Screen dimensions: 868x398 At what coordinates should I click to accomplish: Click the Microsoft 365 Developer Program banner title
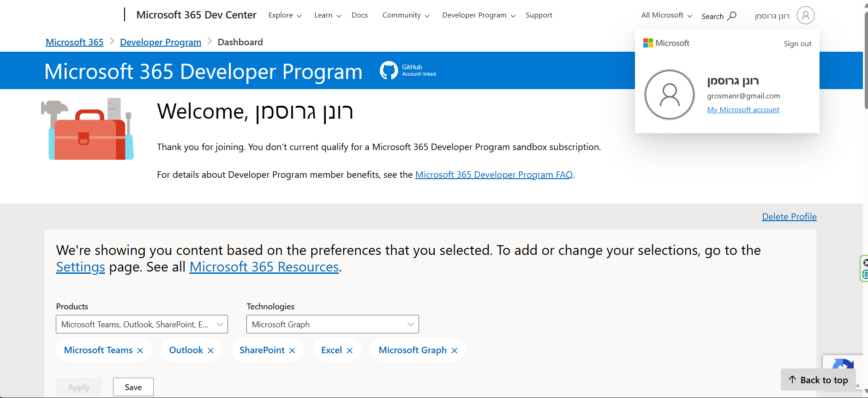204,72
